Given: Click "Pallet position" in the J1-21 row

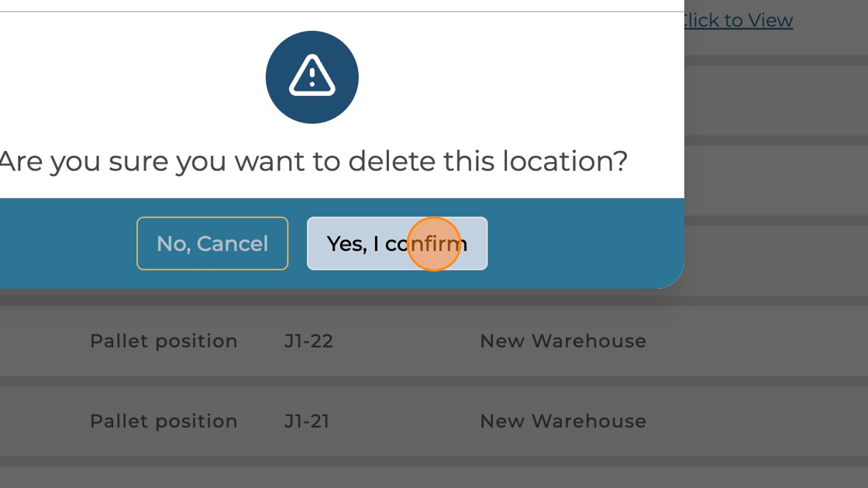Looking at the screenshot, I should coord(164,421).
